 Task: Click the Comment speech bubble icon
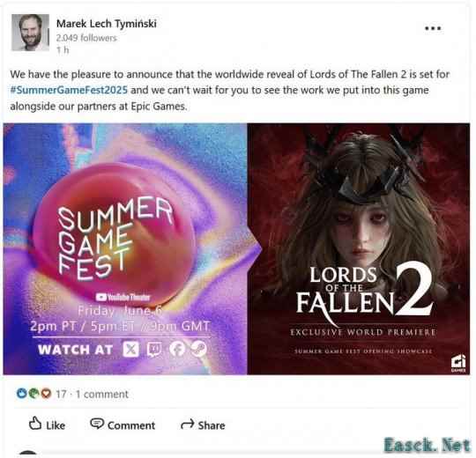(97, 424)
